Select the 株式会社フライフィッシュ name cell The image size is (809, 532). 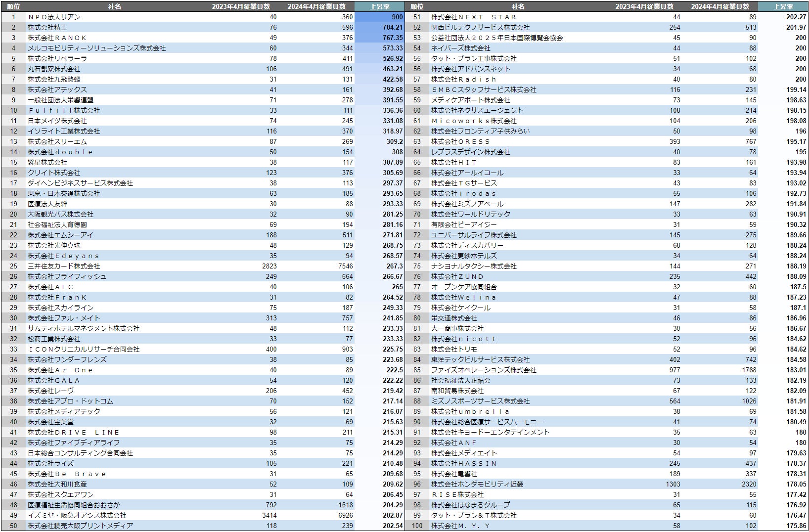tap(67, 276)
